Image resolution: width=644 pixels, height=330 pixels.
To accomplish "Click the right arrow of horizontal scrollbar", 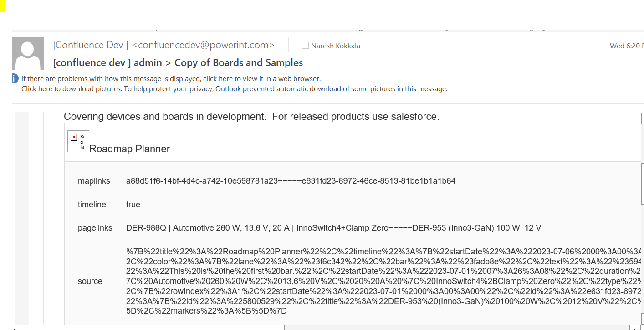I will tap(634, 328).
